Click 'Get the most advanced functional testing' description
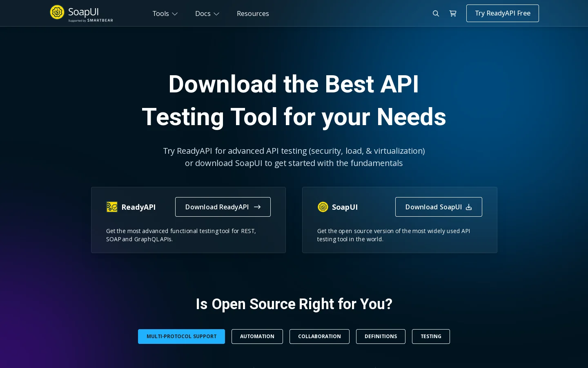Viewport: 588px width, 368px height. (181, 235)
